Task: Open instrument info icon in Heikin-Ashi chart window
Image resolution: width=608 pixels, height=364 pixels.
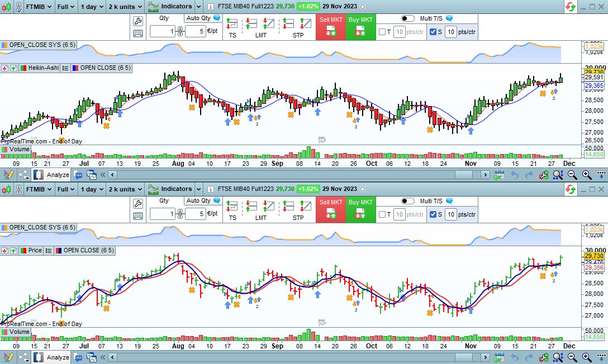Action: (x=210, y=7)
